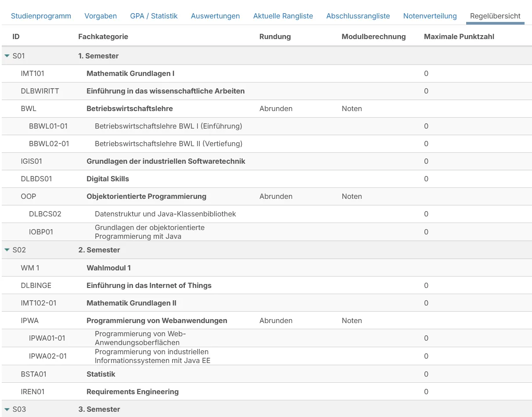This screenshot has width=532, height=417.
Task: Select Grundlagen der industriellen Softwaretechnik
Action: 166,161
